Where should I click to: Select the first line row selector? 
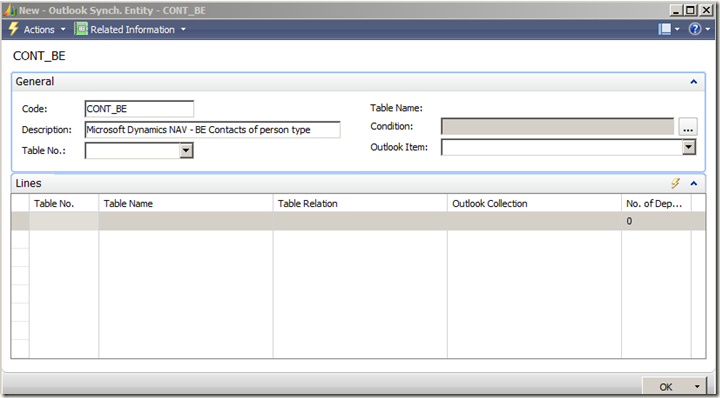(20, 221)
